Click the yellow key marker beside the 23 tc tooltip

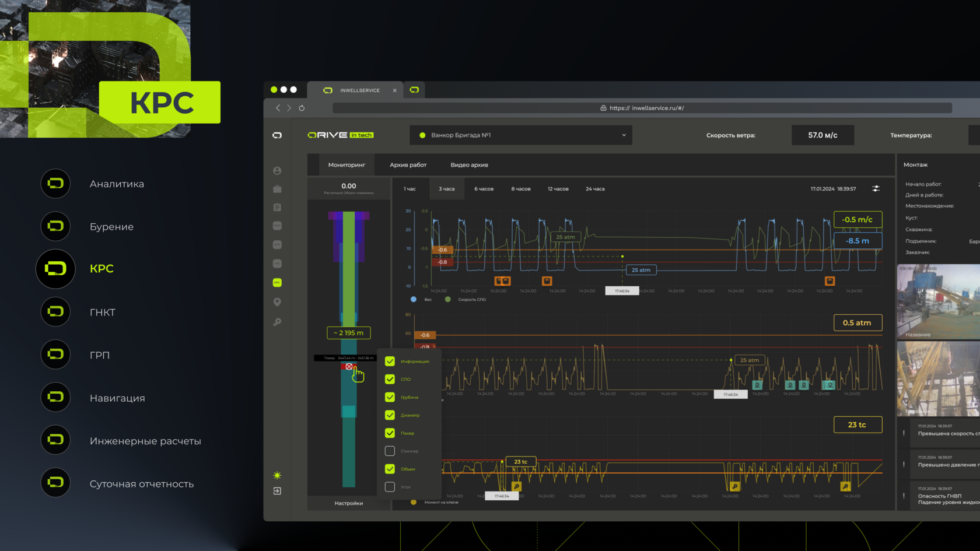pyautogui.click(x=516, y=486)
